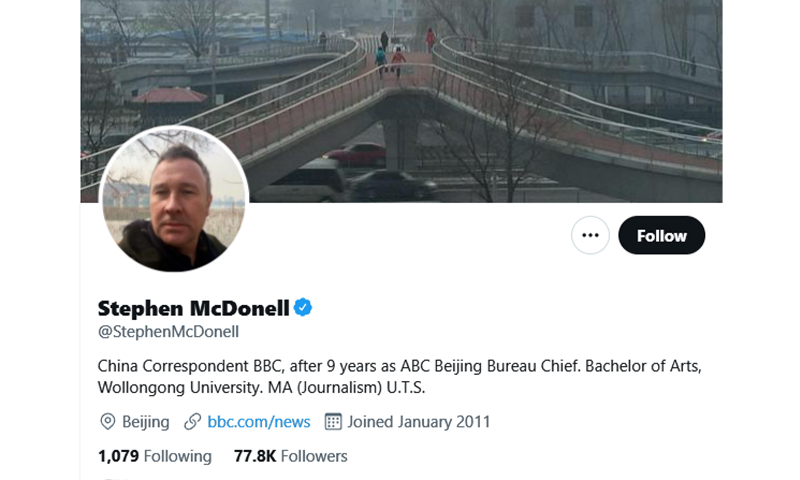Click the blue verified checkmark badge
Viewport: 800px width, 480px height.
[303, 307]
